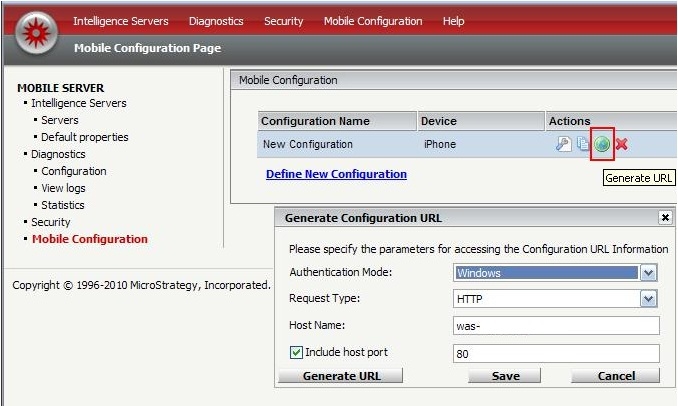Click the Host Name input field
This screenshot has height=406, width=678.
click(555, 326)
